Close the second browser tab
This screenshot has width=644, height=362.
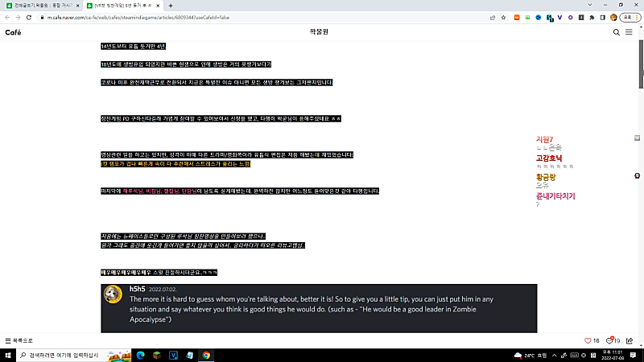pos(158,6)
